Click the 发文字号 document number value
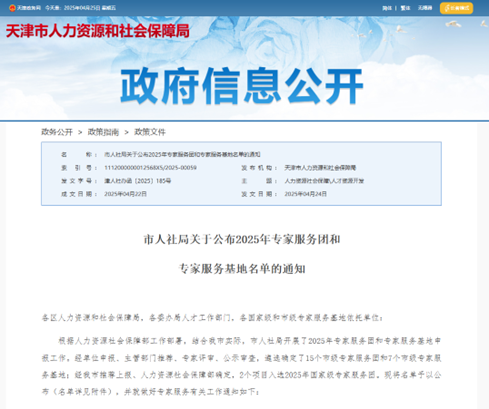Viewport: 489px width, 409px height. (138, 181)
